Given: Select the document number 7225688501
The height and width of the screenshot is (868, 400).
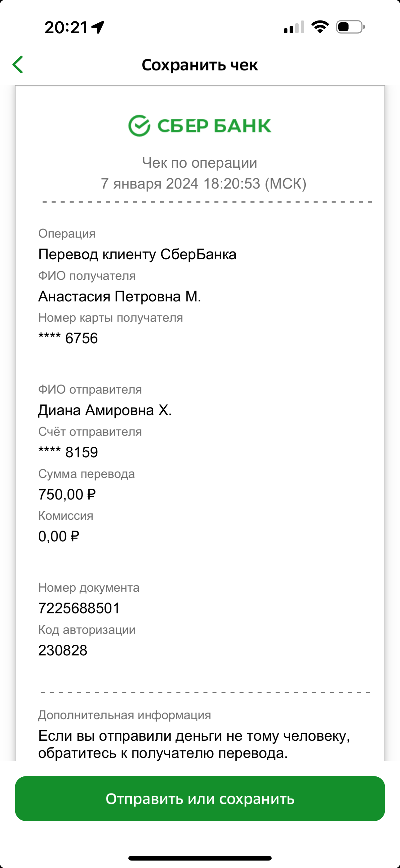Looking at the screenshot, I should pyautogui.click(x=79, y=608).
